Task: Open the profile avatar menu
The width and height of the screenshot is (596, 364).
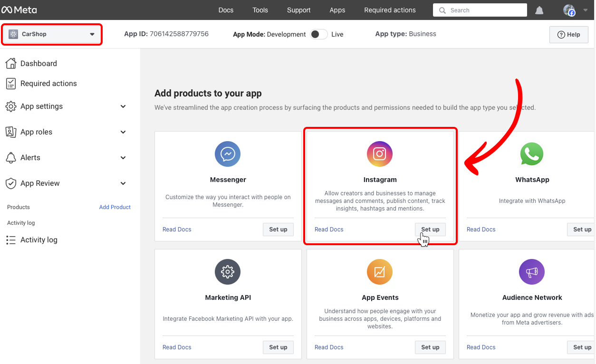Action: [569, 10]
